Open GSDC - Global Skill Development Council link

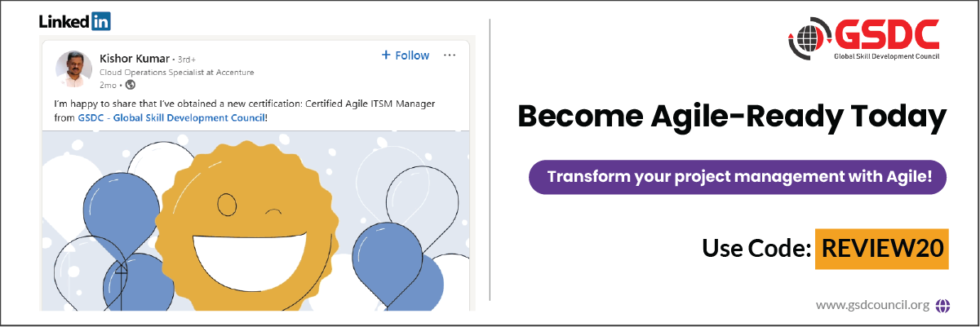(172, 118)
